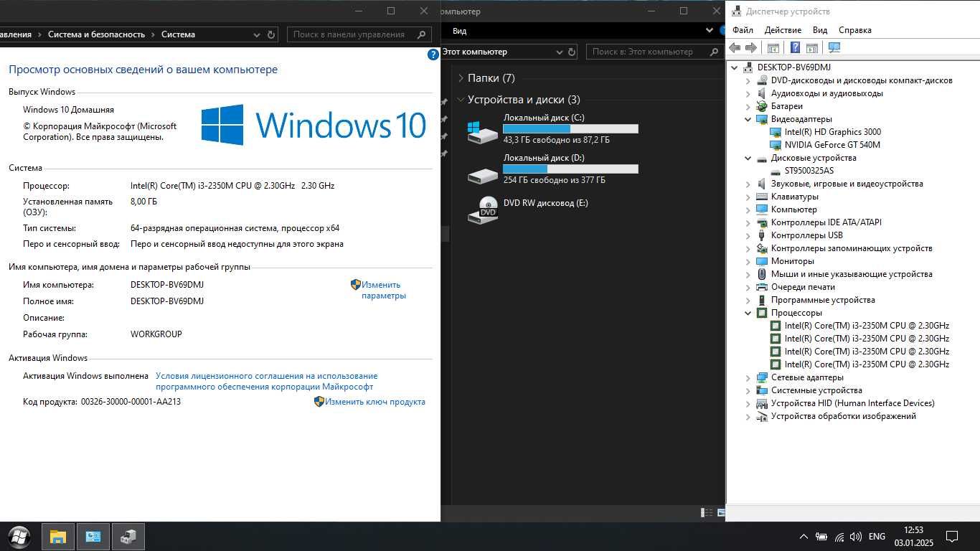Click the Local Disk (C:) usage bar

[570, 128]
